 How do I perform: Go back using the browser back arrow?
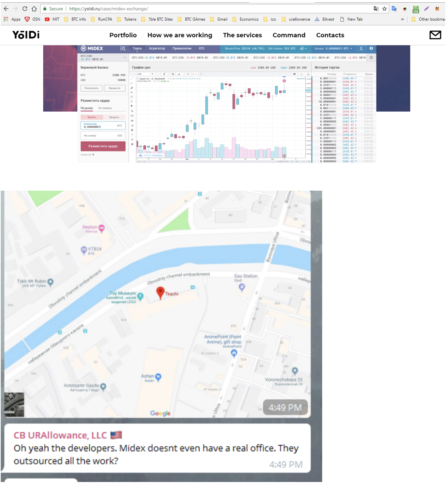tap(6, 8)
